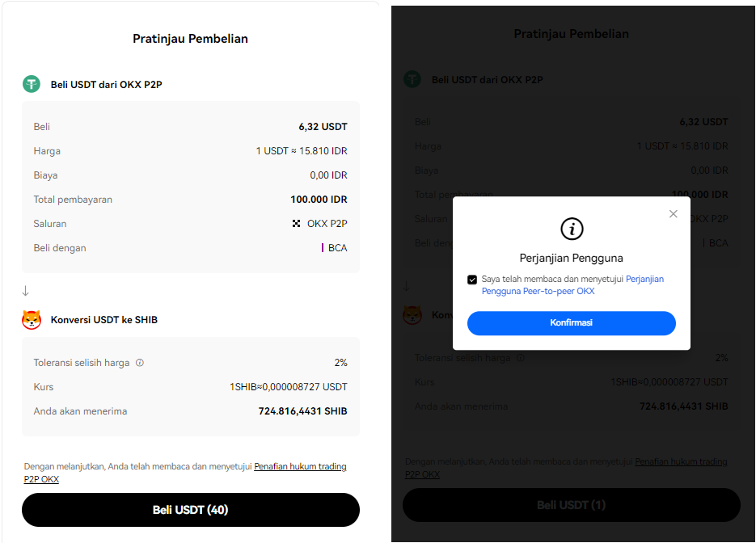Click the undimmed Pratinjau Pembelian heading
This screenshot has width=756, height=543.
pyautogui.click(x=190, y=39)
